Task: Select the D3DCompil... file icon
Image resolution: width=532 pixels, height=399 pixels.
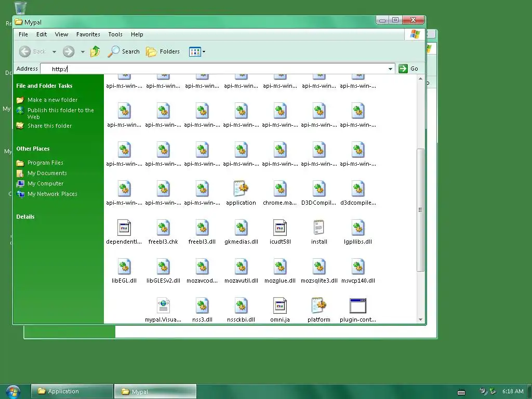Action: click(319, 189)
